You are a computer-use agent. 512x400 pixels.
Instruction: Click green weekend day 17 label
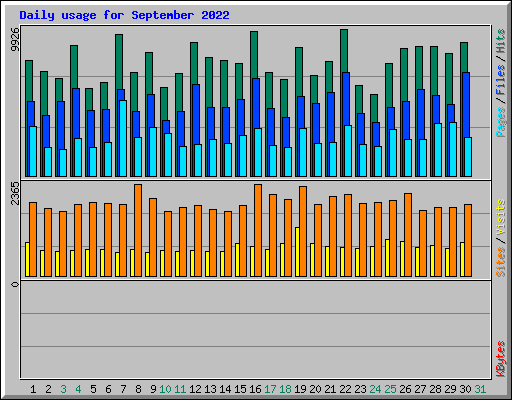(x=270, y=389)
